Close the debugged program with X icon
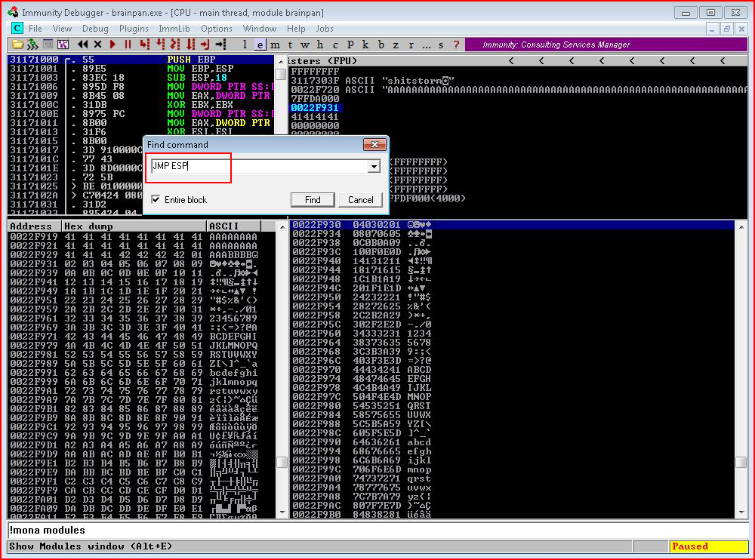This screenshot has height=560, width=755. click(x=97, y=45)
